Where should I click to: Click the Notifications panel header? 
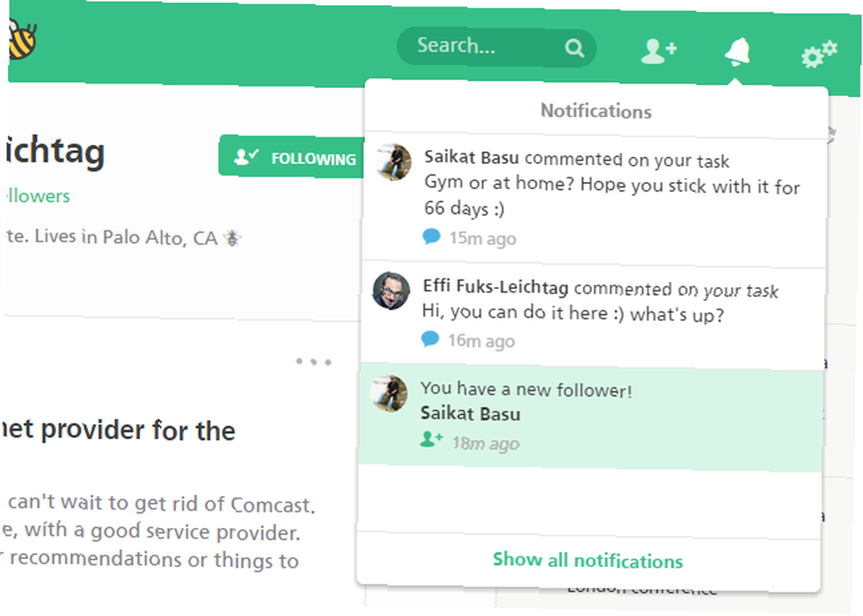(596, 110)
